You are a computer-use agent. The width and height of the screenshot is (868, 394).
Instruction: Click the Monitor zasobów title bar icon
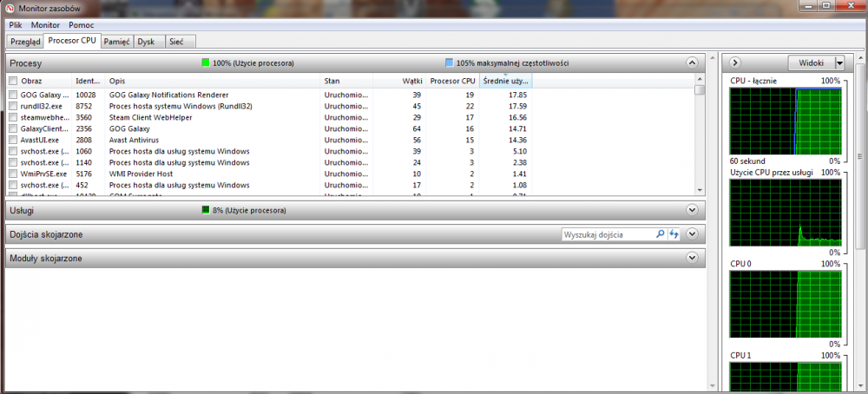tap(10, 9)
